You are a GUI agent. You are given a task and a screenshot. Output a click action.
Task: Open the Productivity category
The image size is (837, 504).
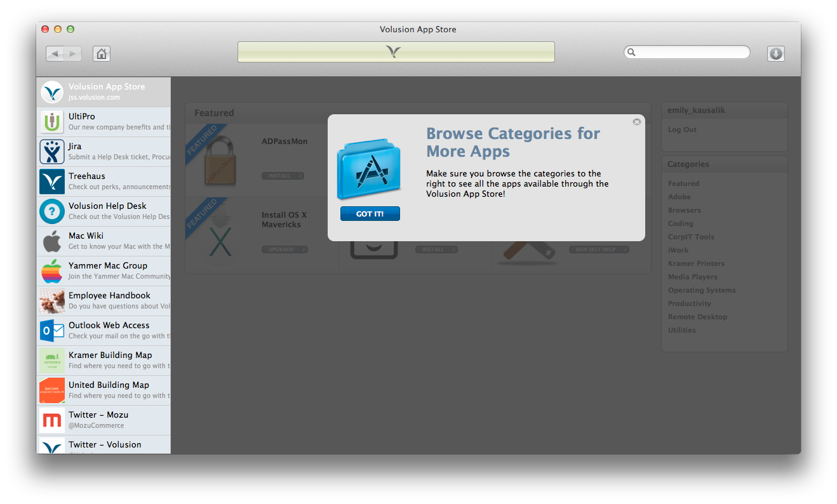tap(690, 303)
